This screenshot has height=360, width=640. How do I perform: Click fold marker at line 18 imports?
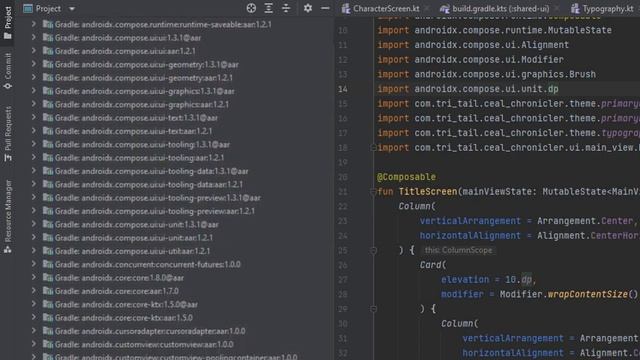click(x=373, y=147)
